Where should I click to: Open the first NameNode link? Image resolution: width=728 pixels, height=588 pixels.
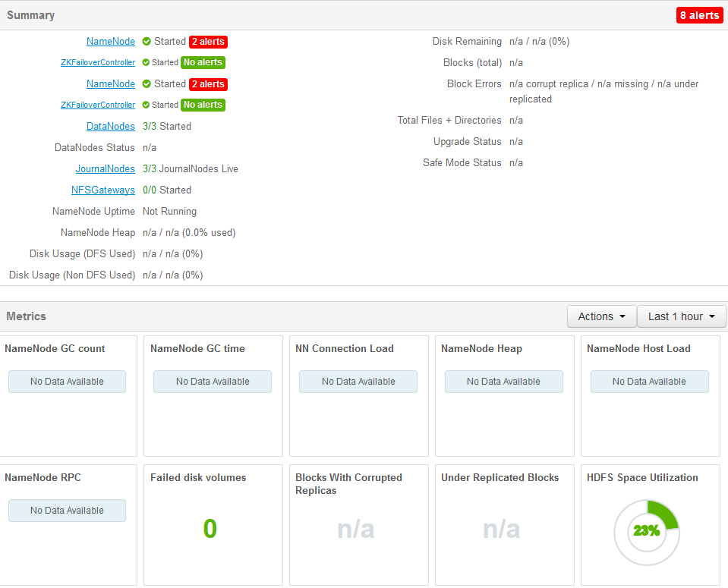(x=111, y=41)
